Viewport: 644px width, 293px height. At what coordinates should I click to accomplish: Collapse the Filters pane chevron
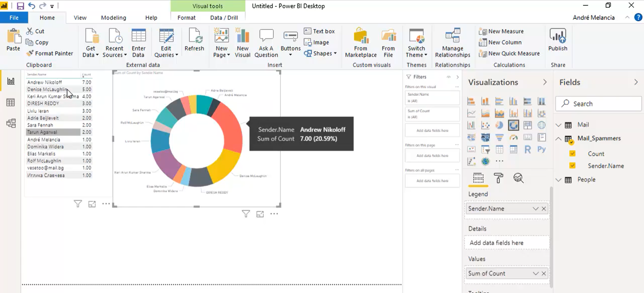tap(457, 77)
